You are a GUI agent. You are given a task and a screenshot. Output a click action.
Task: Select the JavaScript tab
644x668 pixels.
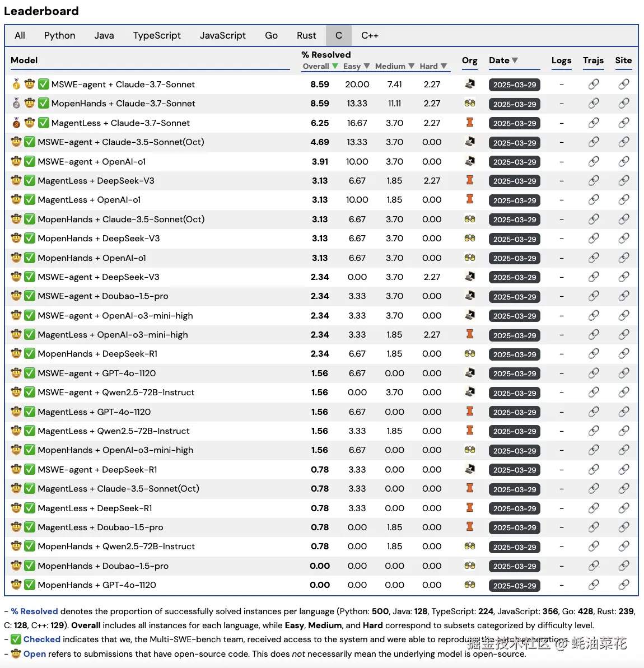coord(222,35)
